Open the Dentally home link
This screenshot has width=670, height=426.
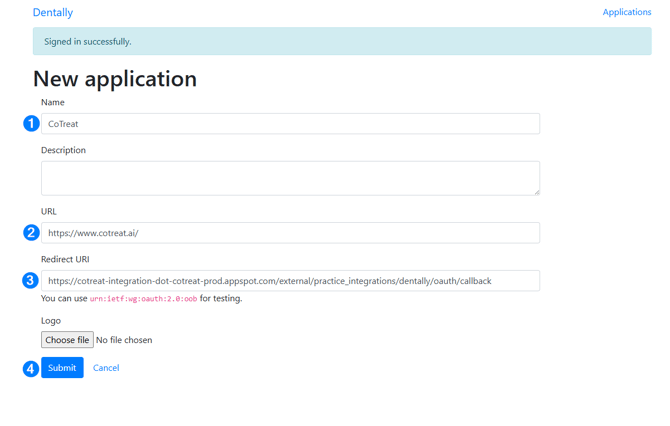(x=53, y=13)
